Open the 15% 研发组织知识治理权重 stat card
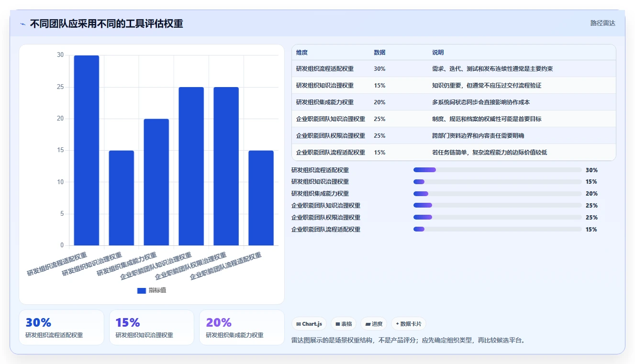 (152, 327)
